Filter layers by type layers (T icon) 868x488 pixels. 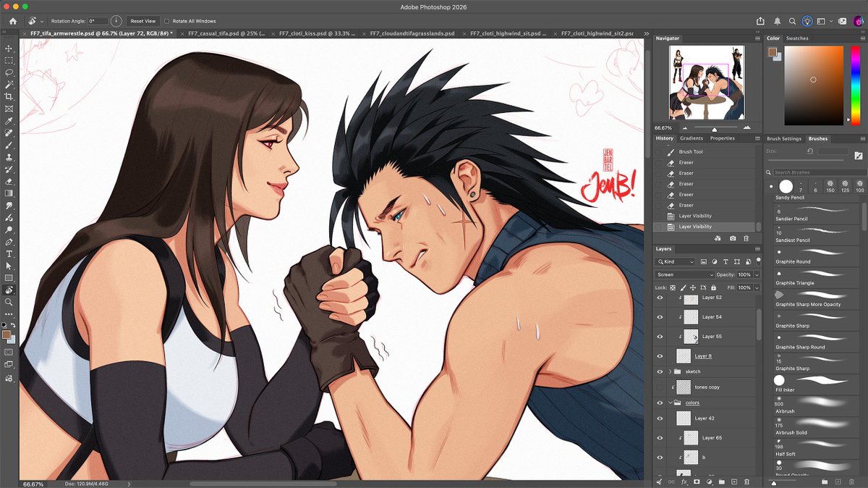coord(725,261)
